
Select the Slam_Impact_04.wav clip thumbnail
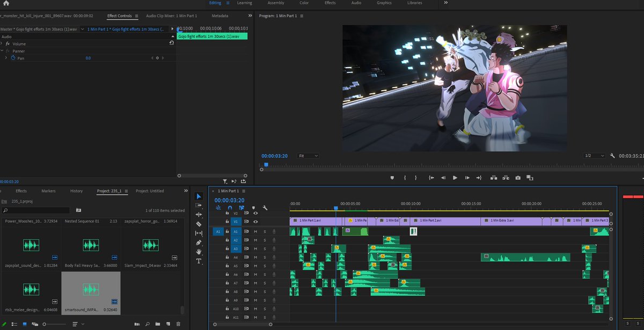pos(150,245)
